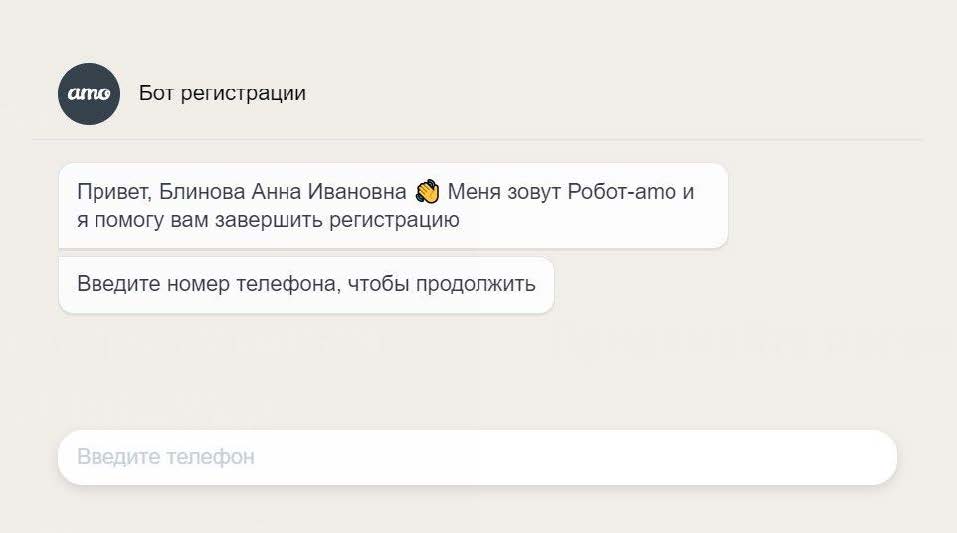The image size is (957, 533).
Task: Click the amo logo avatar
Action: click(89, 94)
